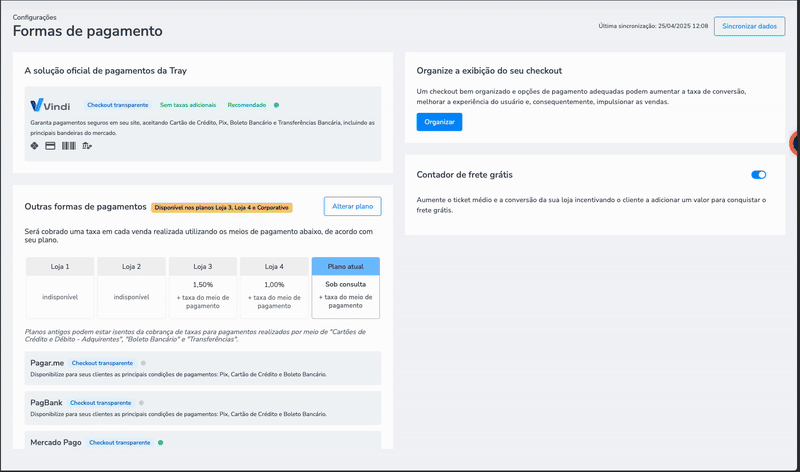The height and width of the screenshot is (472, 800).
Task: Click the 'Contador de frete grátis' heading
Action: click(464, 175)
